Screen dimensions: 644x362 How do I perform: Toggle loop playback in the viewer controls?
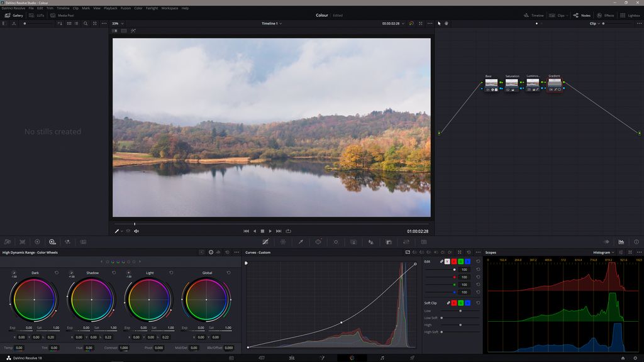287,231
